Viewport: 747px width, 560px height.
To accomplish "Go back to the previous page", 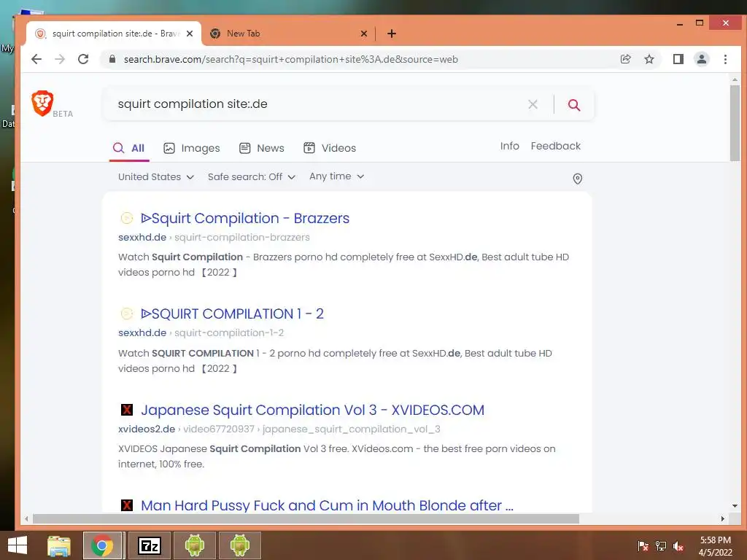I will pyautogui.click(x=36, y=59).
